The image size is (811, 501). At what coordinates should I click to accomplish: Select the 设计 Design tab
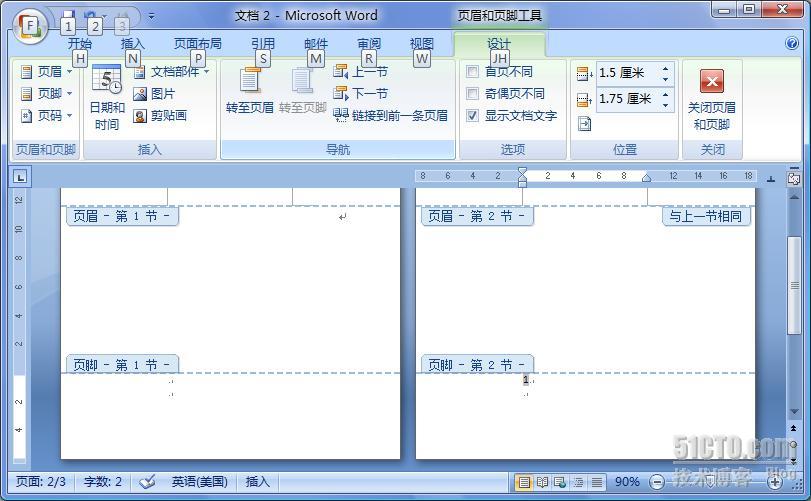[x=499, y=44]
